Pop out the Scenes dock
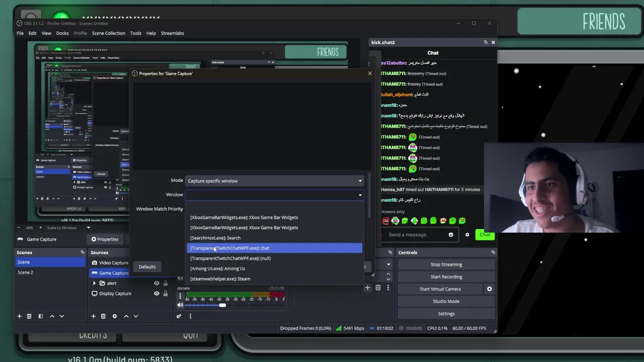This screenshot has height=362, width=644. (x=83, y=252)
